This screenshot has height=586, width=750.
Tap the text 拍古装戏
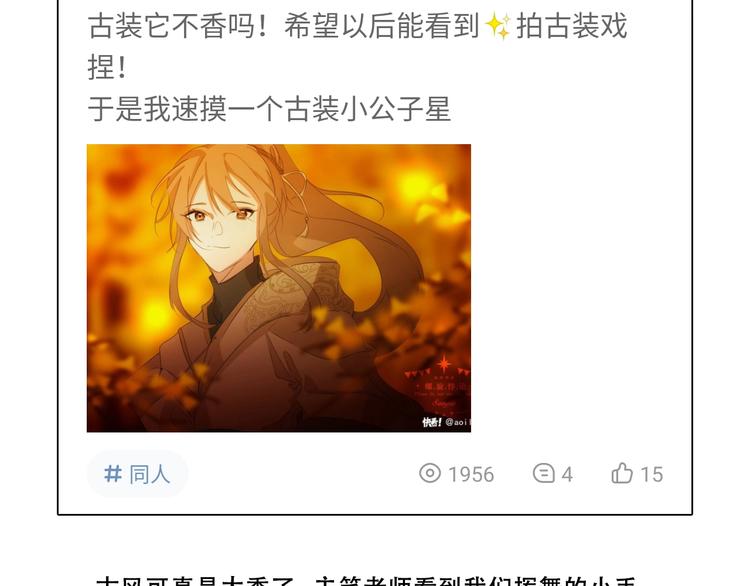pyautogui.click(x=572, y=26)
